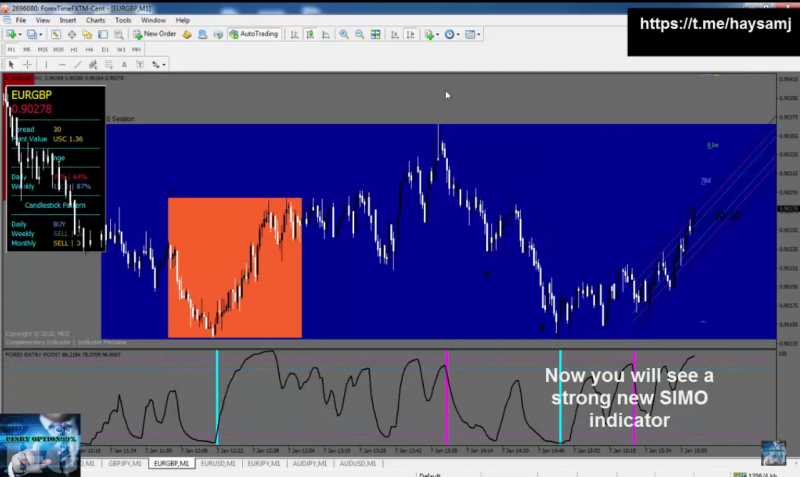
Task: Click the Tile windows icon
Action: (x=376, y=34)
